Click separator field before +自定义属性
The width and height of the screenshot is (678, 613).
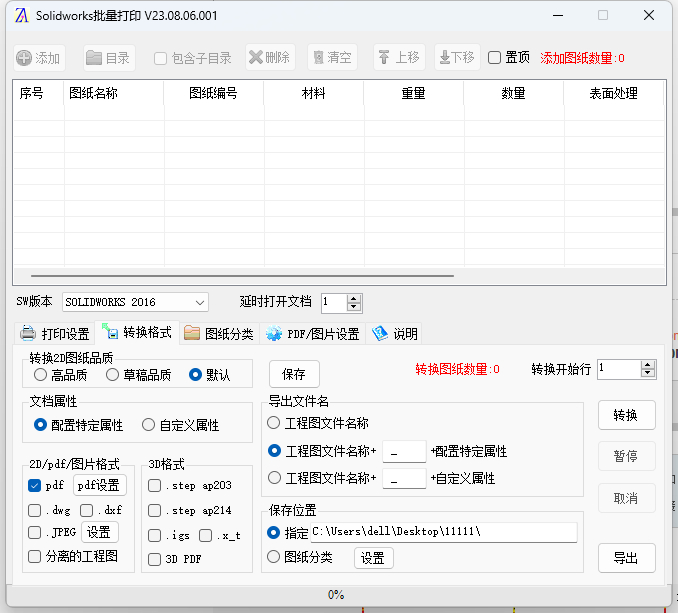point(404,479)
